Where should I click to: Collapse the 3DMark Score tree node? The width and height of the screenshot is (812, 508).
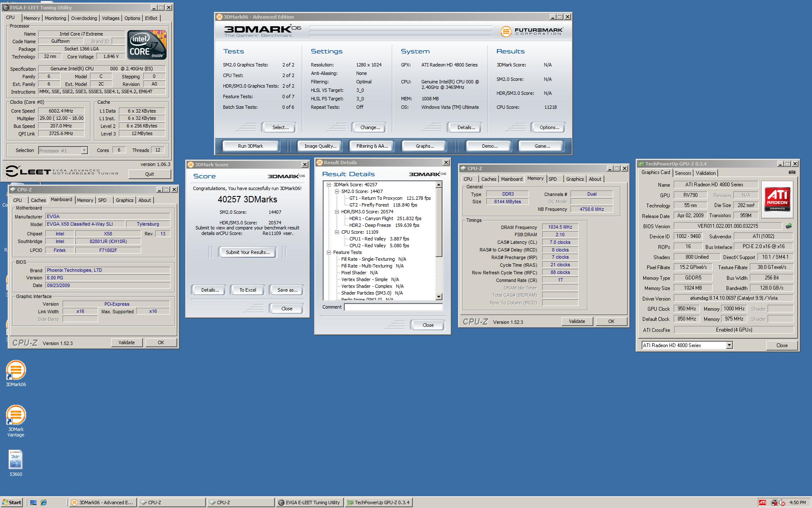(x=329, y=185)
